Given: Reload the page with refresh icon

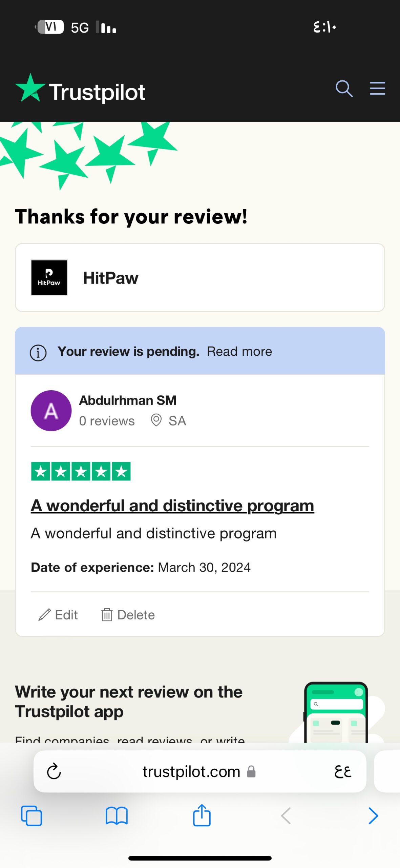Looking at the screenshot, I should click(54, 771).
